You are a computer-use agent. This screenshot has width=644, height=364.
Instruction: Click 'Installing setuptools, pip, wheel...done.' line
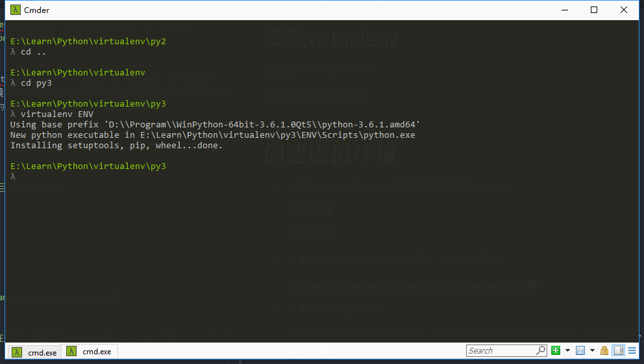pyautogui.click(x=116, y=145)
